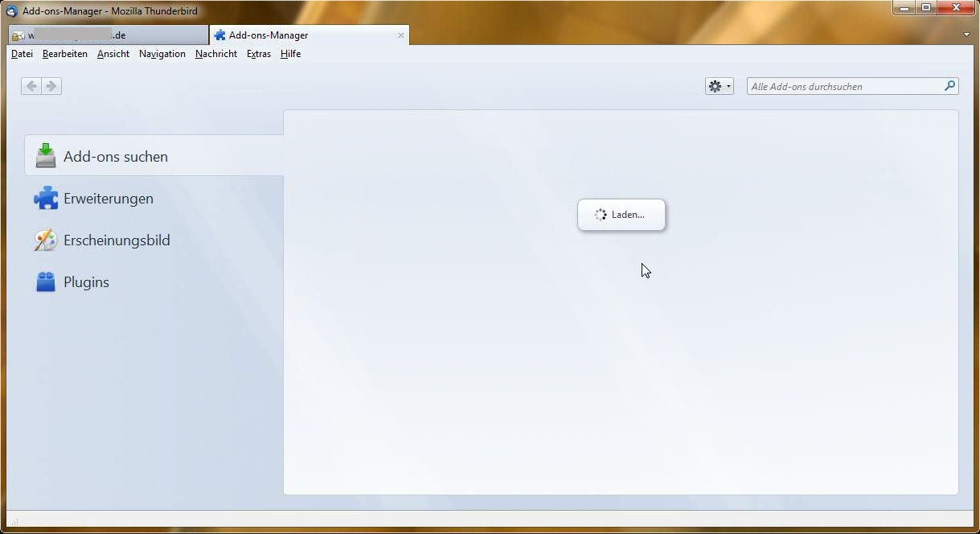The image size is (980, 534).
Task: Open the Extras menu
Action: pos(259,54)
